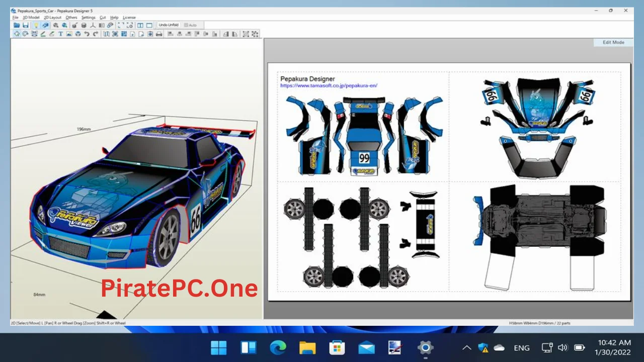This screenshot has height=362, width=644.
Task: Open the 3D Model menu
Action: (31, 18)
